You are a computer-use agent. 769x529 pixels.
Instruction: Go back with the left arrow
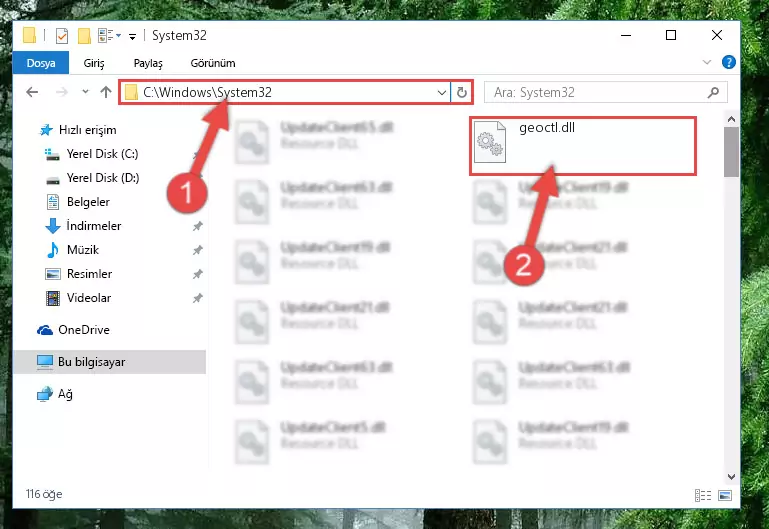coord(32,92)
